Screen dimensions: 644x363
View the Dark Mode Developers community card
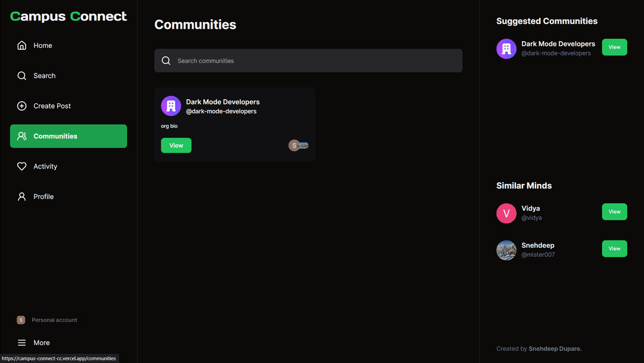click(176, 146)
